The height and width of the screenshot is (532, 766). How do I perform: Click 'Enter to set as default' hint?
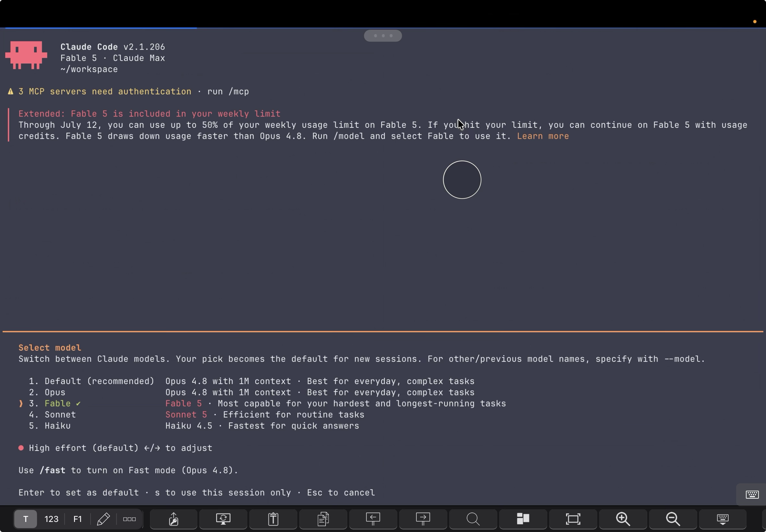(79, 493)
